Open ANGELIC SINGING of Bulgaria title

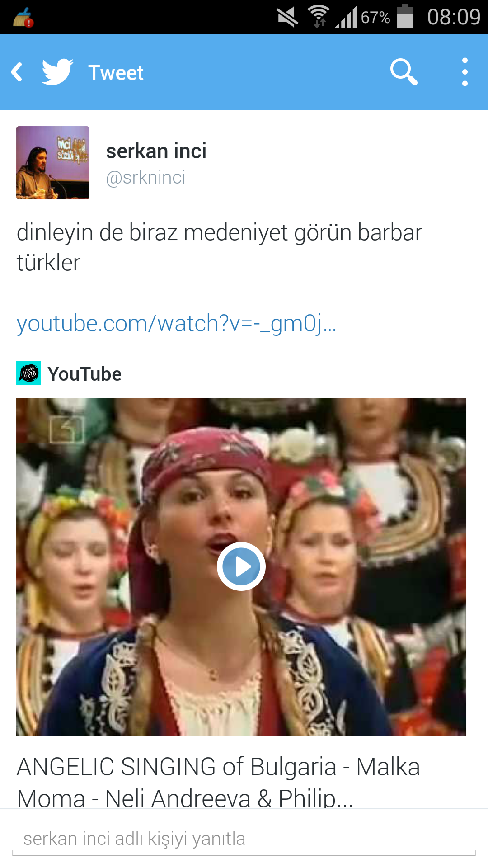219,782
